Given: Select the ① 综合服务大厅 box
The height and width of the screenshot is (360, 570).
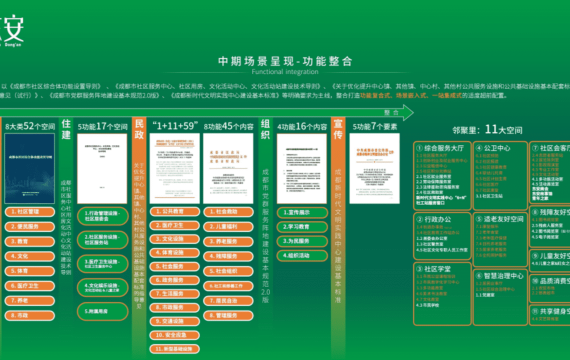Looking at the screenshot, I should click(x=442, y=176).
